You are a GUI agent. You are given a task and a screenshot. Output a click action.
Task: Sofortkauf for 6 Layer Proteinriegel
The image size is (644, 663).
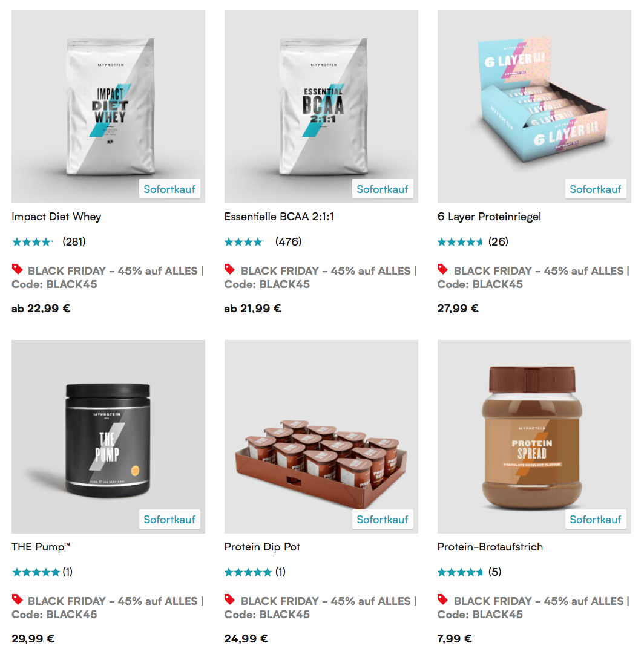[596, 189]
